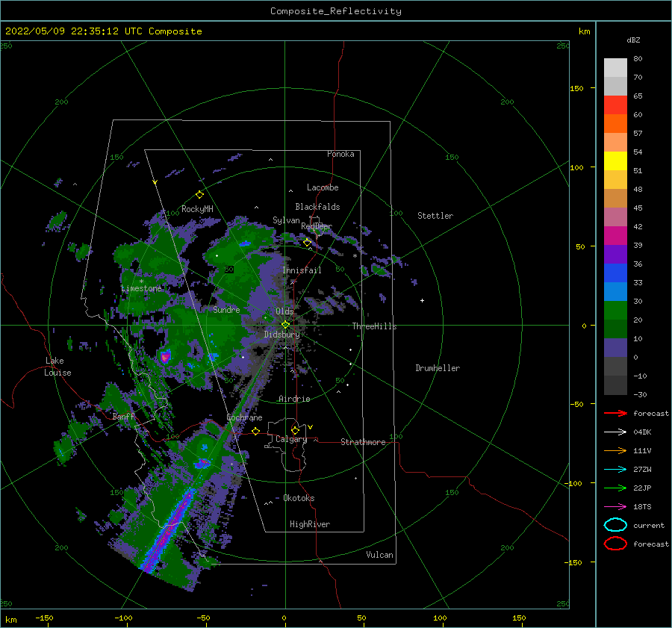Viewport: 672px width, 628px height.
Task: Click the 18TS legend label
Action: point(642,507)
